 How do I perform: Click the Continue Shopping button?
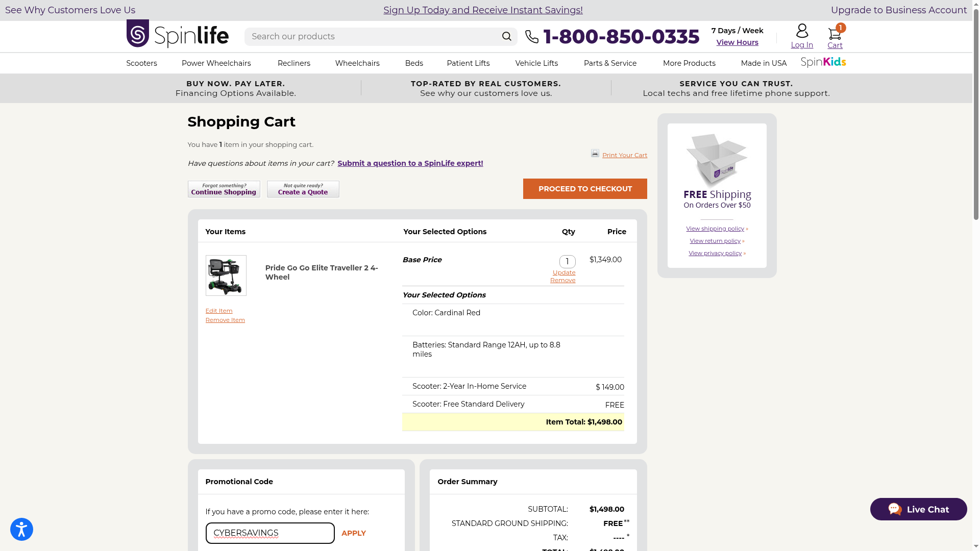tap(224, 189)
